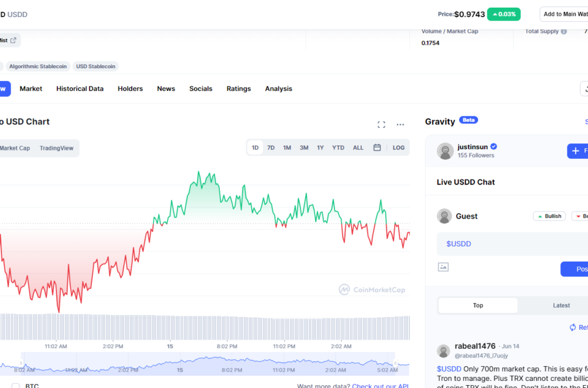This screenshot has width=588, height=388.
Task: Toggle the LOG scale on the chart
Action: [398, 148]
